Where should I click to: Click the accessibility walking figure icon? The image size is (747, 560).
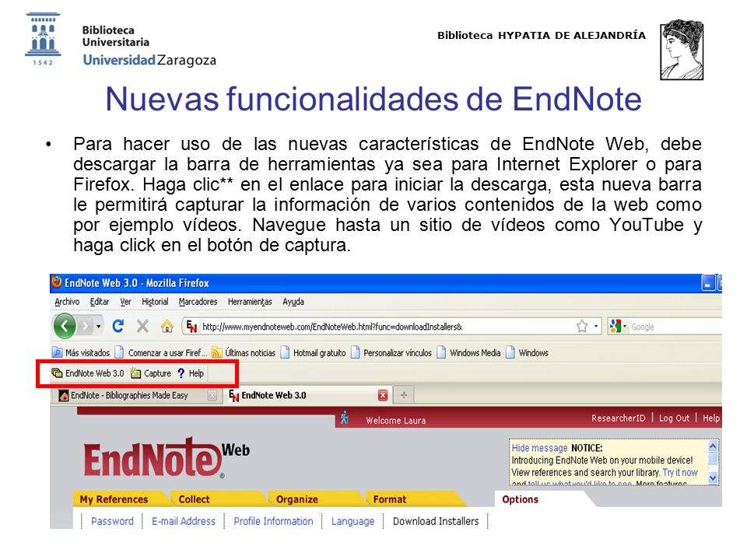(345, 418)
